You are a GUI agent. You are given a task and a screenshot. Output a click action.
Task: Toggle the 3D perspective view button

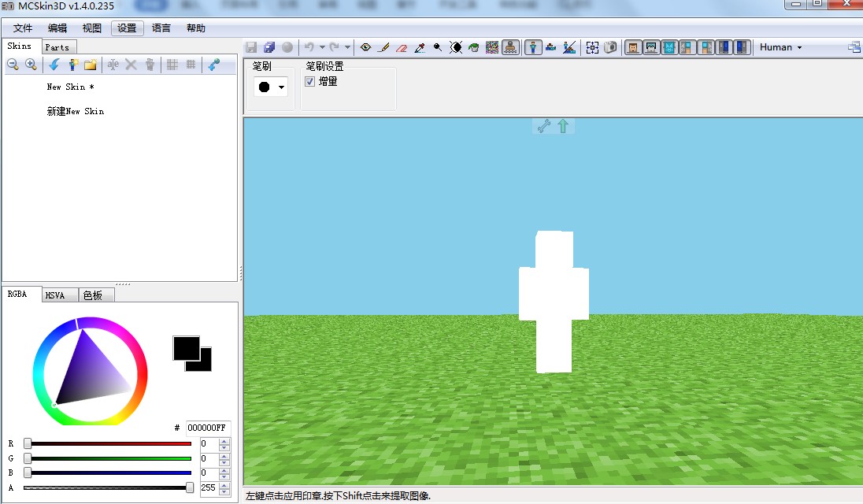[x=533, y=47]
